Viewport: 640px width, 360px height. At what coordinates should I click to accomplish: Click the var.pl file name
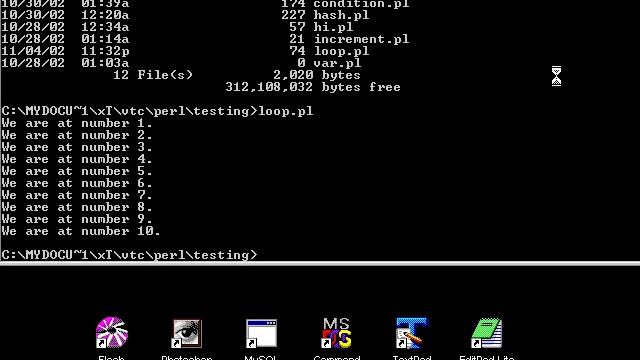(337, 63)
